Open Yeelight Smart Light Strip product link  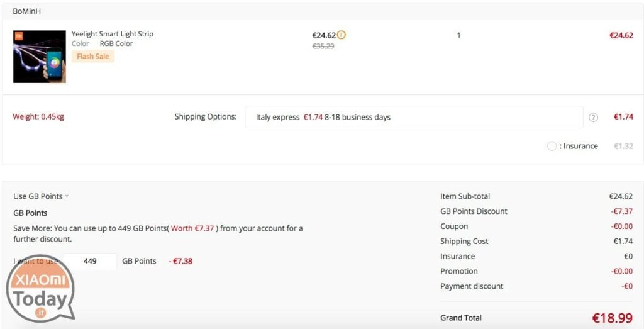[x=112, y=34]
